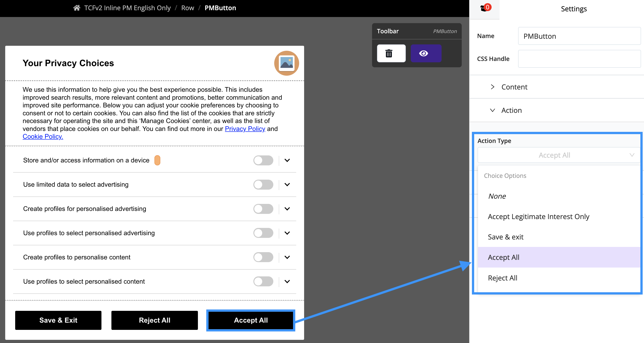Viewport: 644px width, 343px height.
Task: Toggle Create profiles to personalise content
Action: 263,257
